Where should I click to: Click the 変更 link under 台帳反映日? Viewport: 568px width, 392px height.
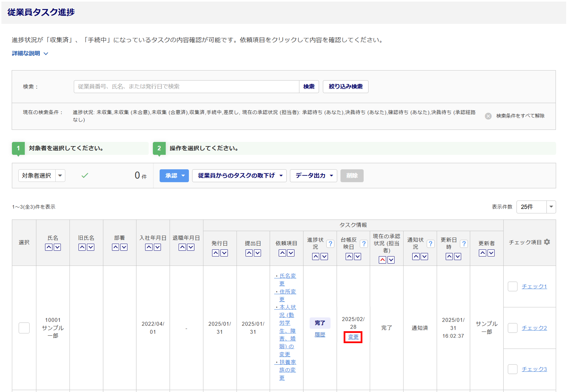point(353,337)
